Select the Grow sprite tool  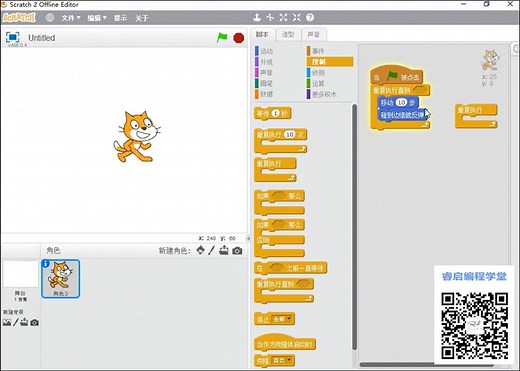[283, 17]
